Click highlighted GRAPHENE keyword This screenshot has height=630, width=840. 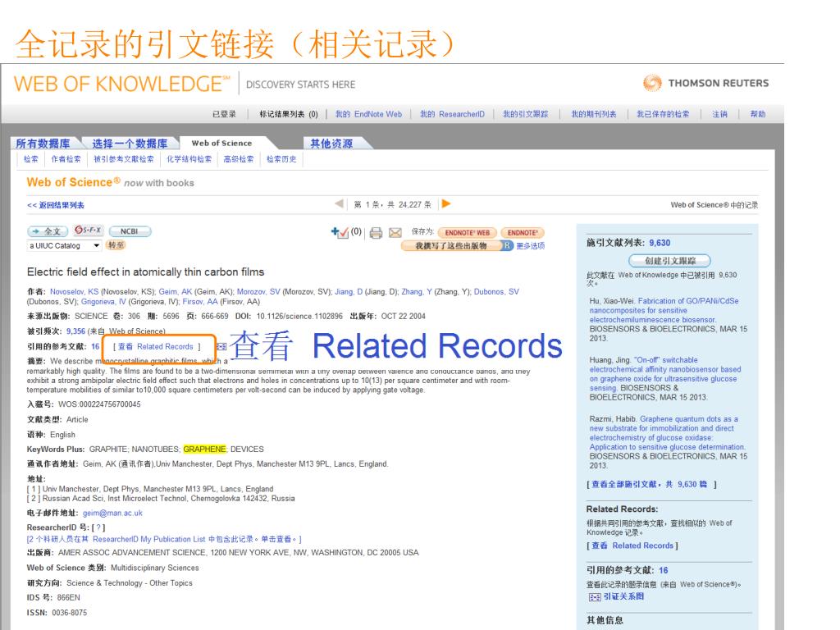pyautogui.click(x=204, y=449)
